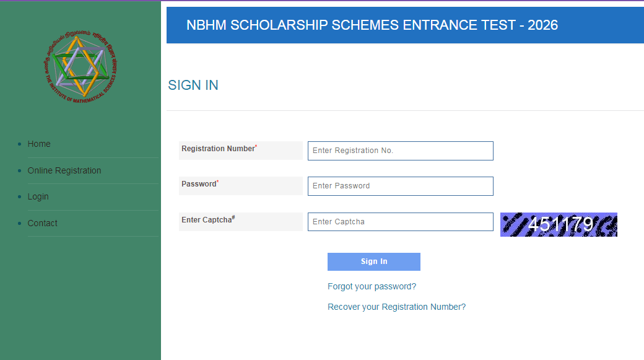Select the Login sidebar entry
This screenshot has width=644, height=360.
tap(38, 196)
